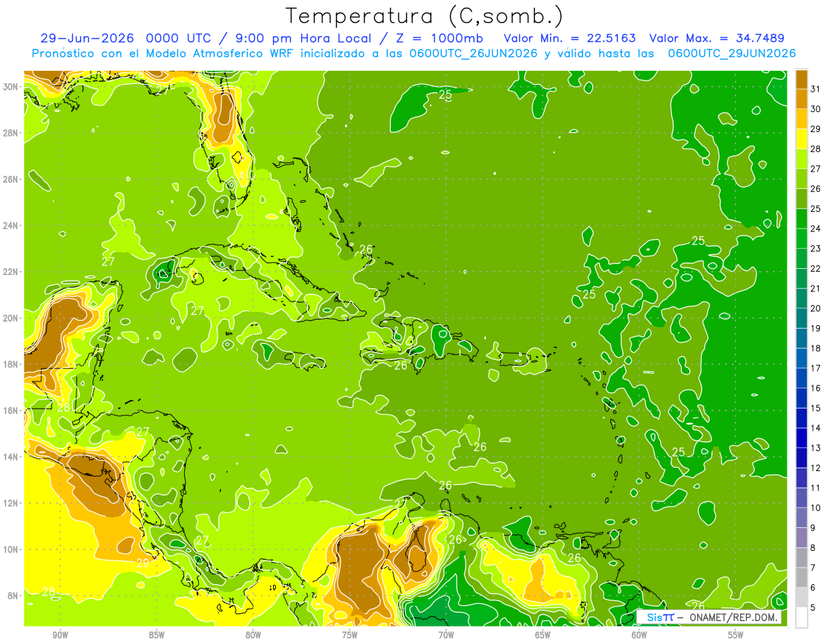Screen dimensions: 834x644
Task: Click the '75W' longitude axis label
Action: 350,635
